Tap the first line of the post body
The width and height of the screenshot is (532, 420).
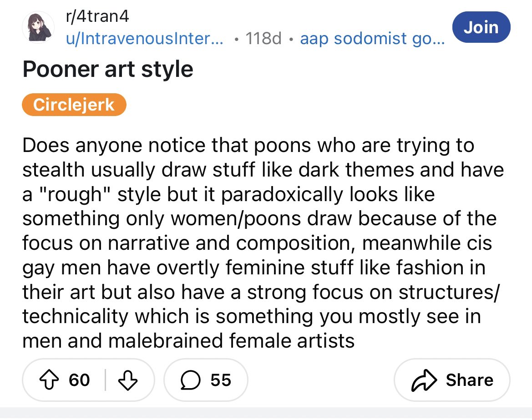[248, 146]
